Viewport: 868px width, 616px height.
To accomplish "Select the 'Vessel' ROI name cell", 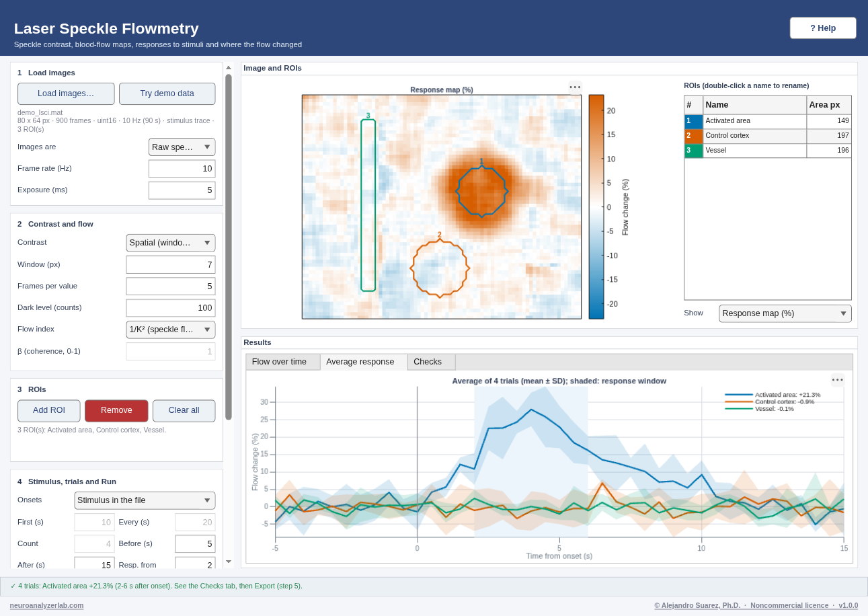I will 754,151.
